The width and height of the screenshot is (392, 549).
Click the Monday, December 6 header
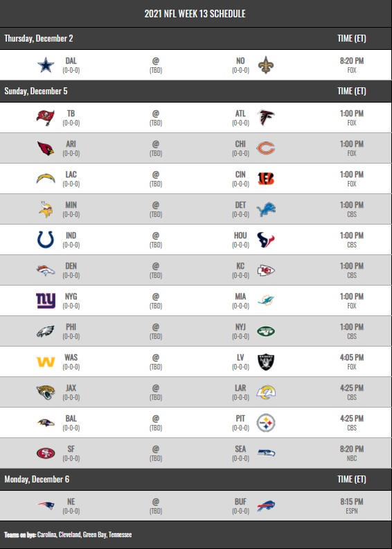[37, 479]
